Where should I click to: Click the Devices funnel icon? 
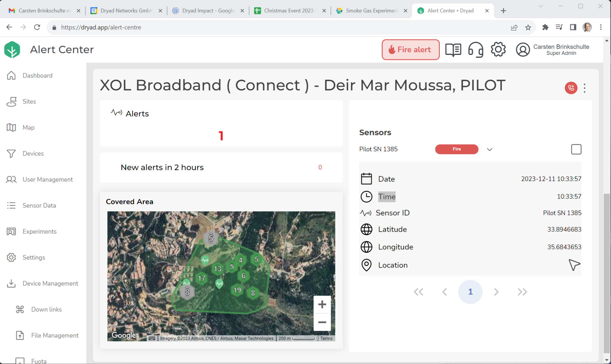point(11,153)
